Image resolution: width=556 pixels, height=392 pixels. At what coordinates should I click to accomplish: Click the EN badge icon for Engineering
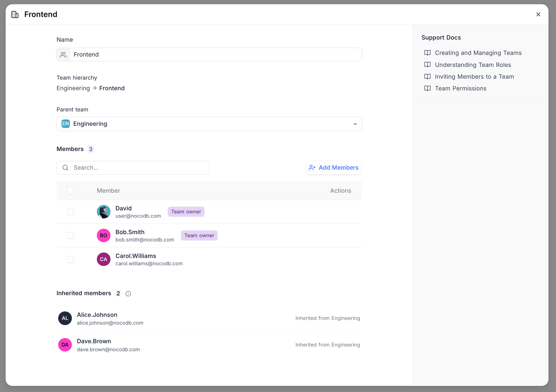tap(66, 124)
